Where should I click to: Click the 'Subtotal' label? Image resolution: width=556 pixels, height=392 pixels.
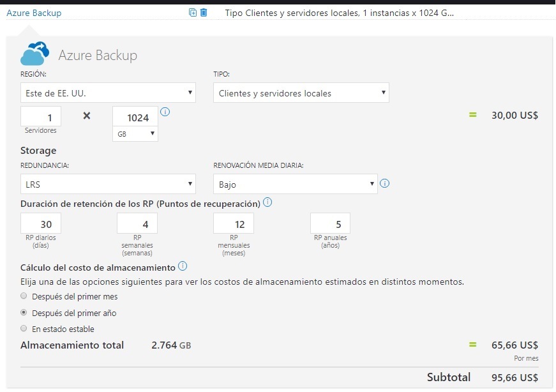pos(449,377)
